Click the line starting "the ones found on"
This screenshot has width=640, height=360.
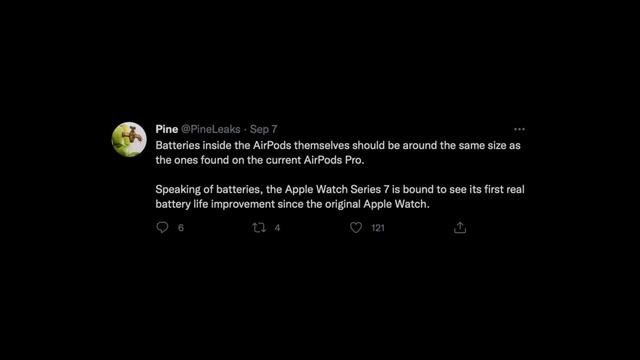click(x=260, y=160)
